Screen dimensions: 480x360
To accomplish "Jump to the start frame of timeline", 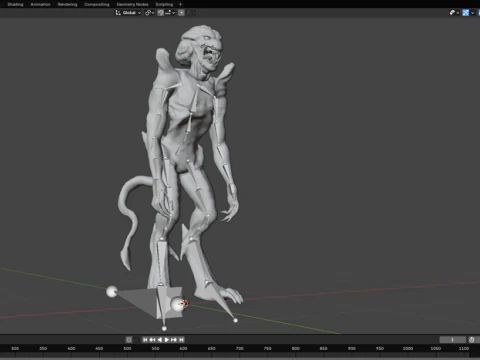I will coord(145,340).
